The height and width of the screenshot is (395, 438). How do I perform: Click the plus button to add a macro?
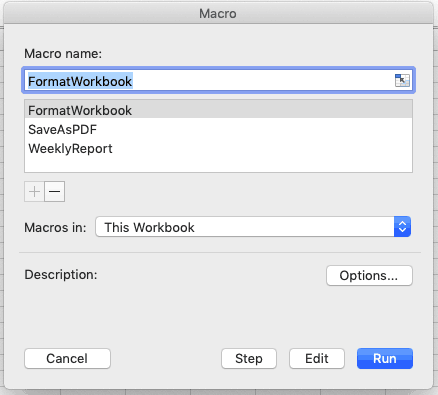pos(34,192)
